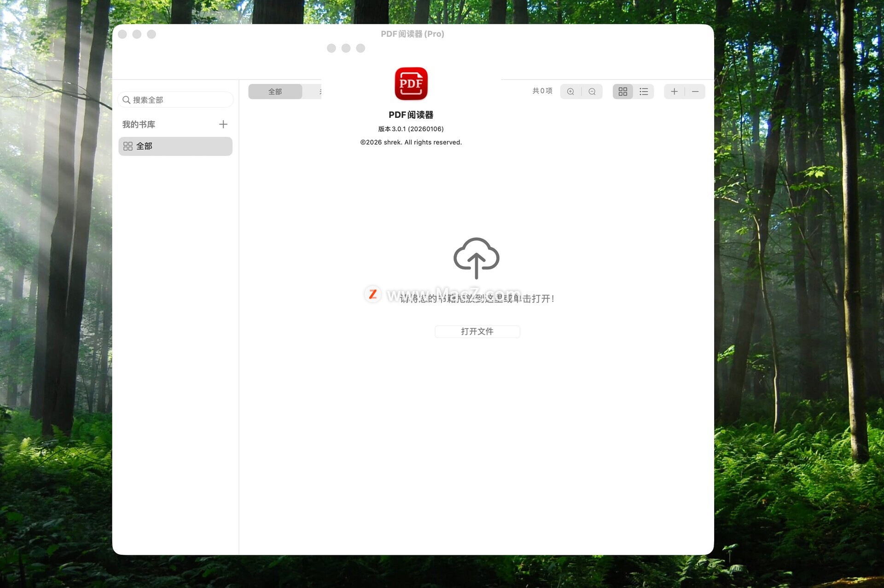Select the 全部 filter tab
884x588 pixels.
coord(275,92)
